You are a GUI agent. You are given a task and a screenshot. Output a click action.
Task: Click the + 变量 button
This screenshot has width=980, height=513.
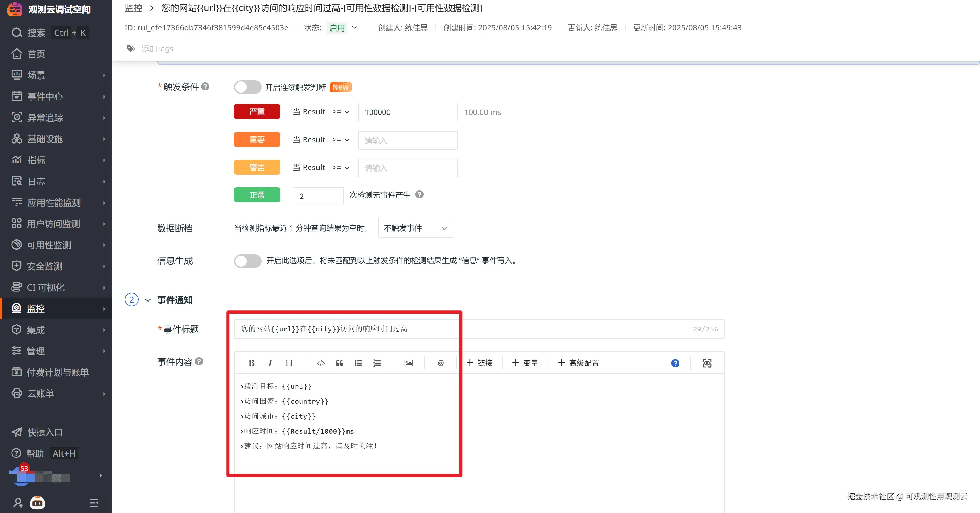point(525,363)
